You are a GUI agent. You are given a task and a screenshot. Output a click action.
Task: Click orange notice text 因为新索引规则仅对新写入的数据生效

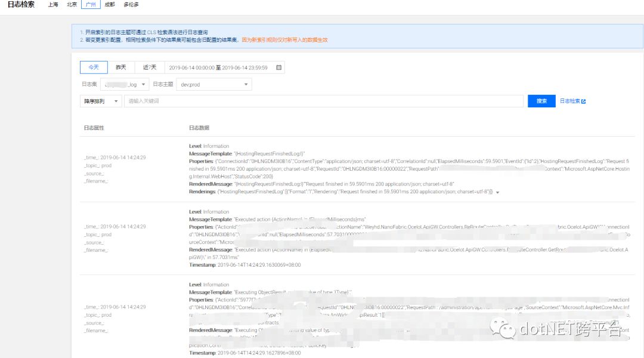(x=284, y=40)
